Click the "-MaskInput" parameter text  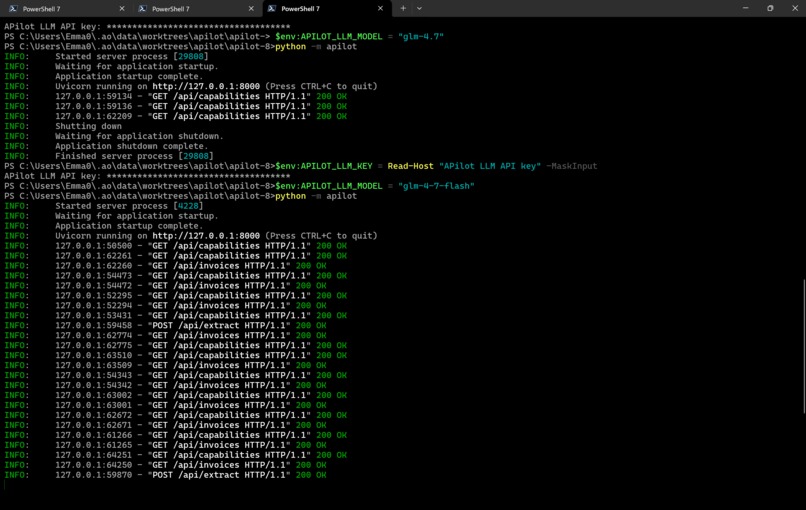coord(572,166)
